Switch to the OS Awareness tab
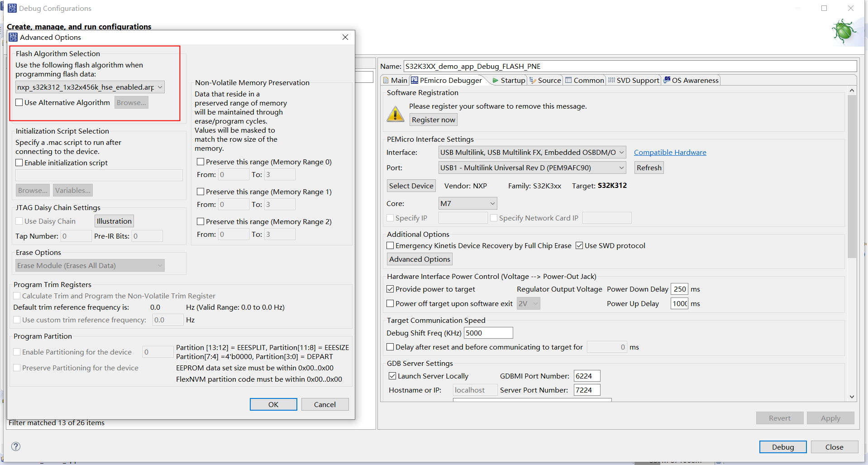Screen dimensions: 868x465 tap(695, 80)
